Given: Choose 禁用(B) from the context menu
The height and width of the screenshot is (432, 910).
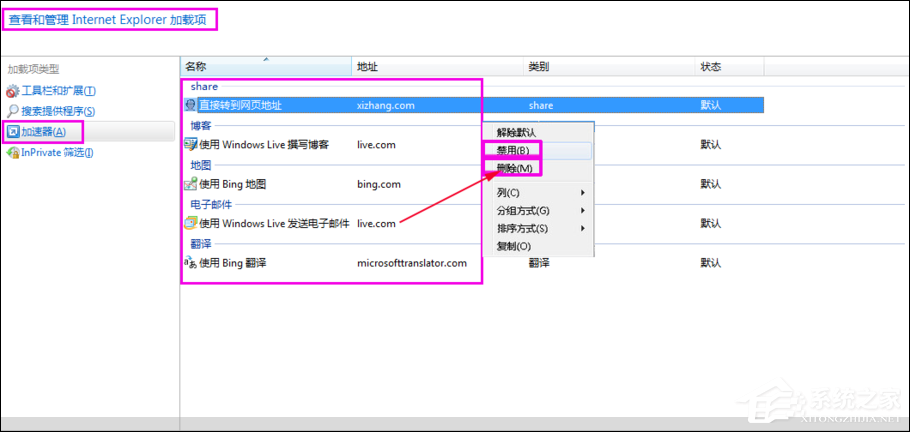Looking at the screenshot, I should coord(513,150).
